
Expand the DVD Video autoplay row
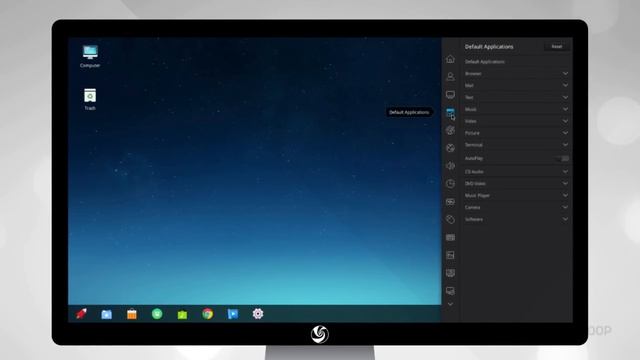[516, 183]
